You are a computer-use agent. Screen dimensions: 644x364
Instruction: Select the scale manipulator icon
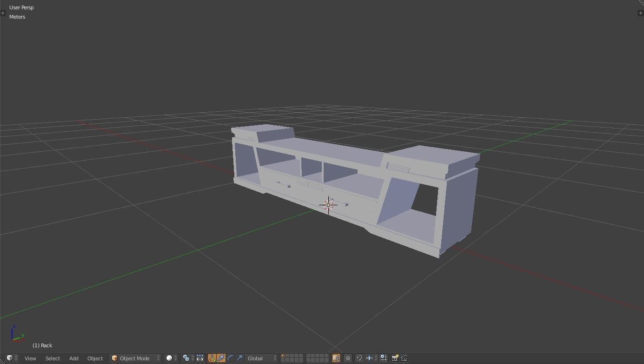coord(239,358)
